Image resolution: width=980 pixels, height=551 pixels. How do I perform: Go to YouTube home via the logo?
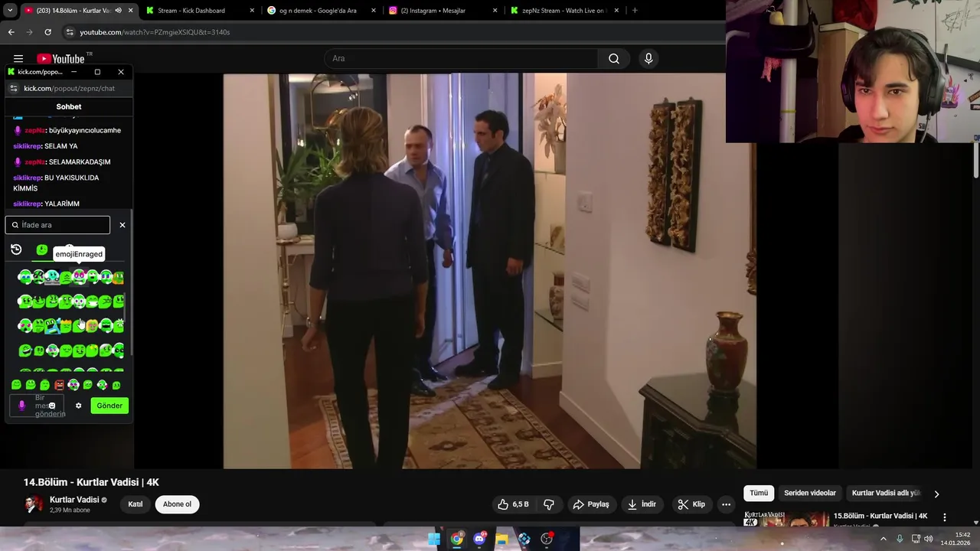pyautogui.click(x=60, y=59)
